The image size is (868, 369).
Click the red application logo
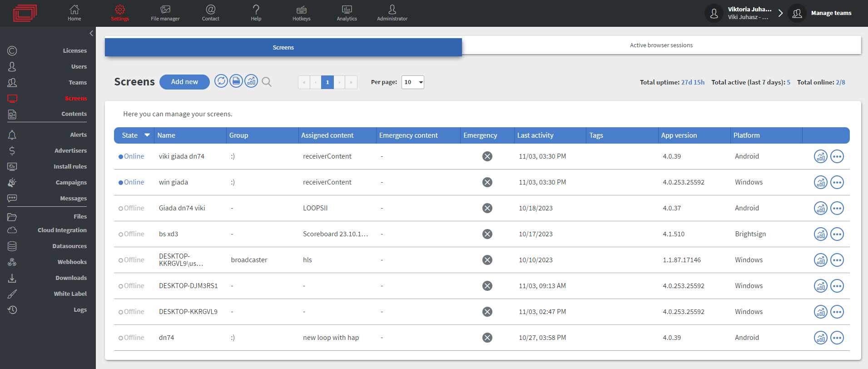click(x=25, y=13)
